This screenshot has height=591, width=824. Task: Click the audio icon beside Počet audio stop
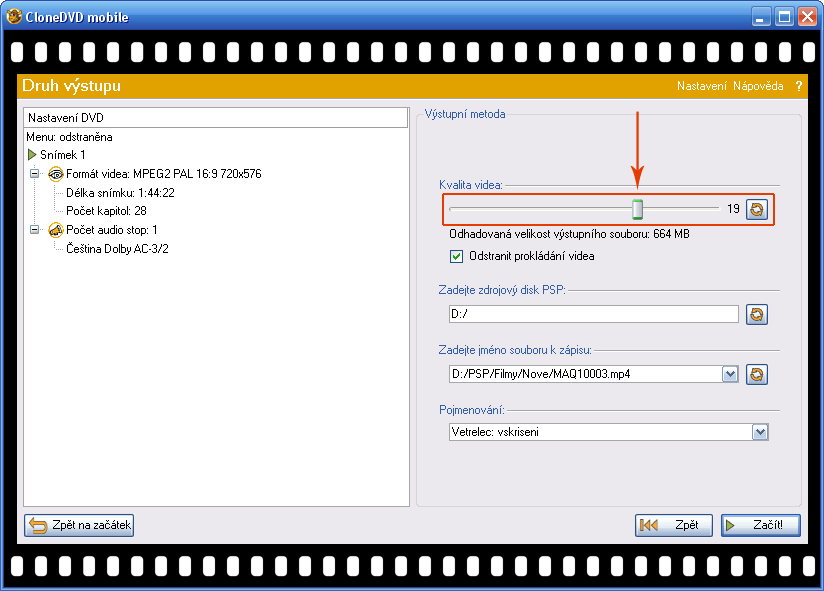(56, 230)
